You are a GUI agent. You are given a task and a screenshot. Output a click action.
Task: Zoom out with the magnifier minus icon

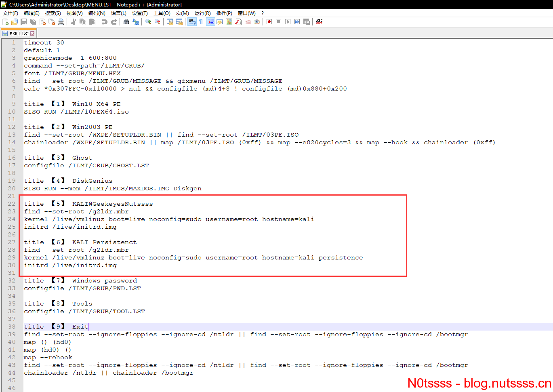coord(158,22)
